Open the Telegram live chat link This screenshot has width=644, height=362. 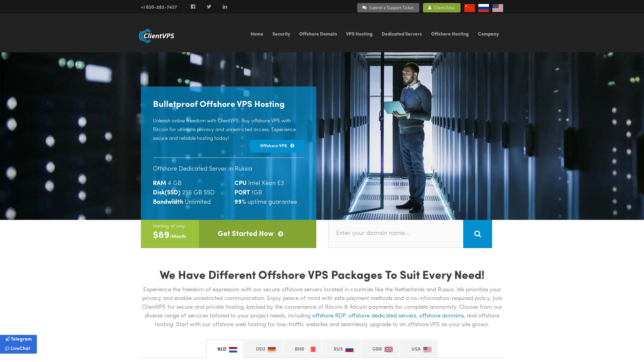coord(18,339)
